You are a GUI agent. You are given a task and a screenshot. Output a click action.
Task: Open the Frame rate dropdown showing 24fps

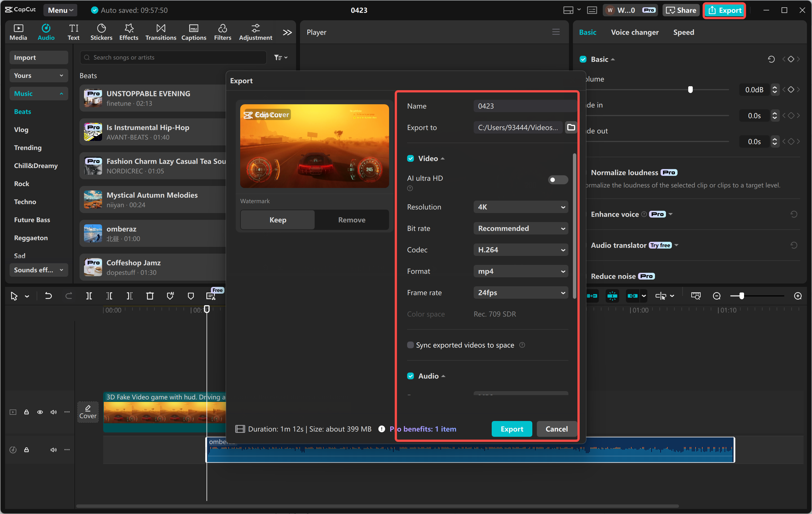tap(520, 293)
